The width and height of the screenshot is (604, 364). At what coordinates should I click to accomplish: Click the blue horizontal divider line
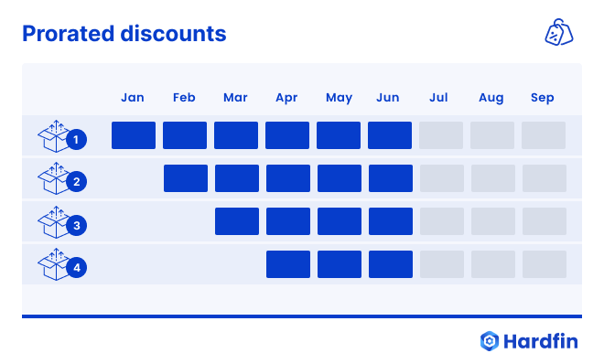[x=302, y=316]
